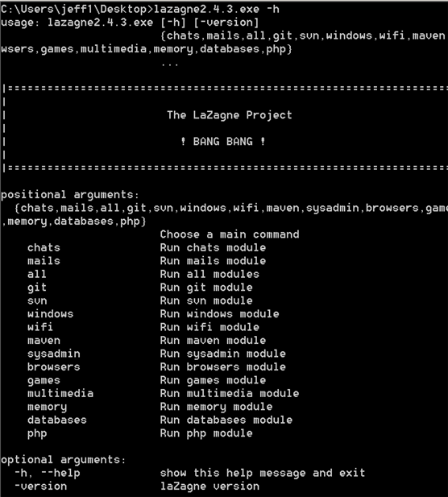Viewport: 448px width, 497px height.
Task: Click the 'wifi' argument name
Action: click(x=40, y=327)
